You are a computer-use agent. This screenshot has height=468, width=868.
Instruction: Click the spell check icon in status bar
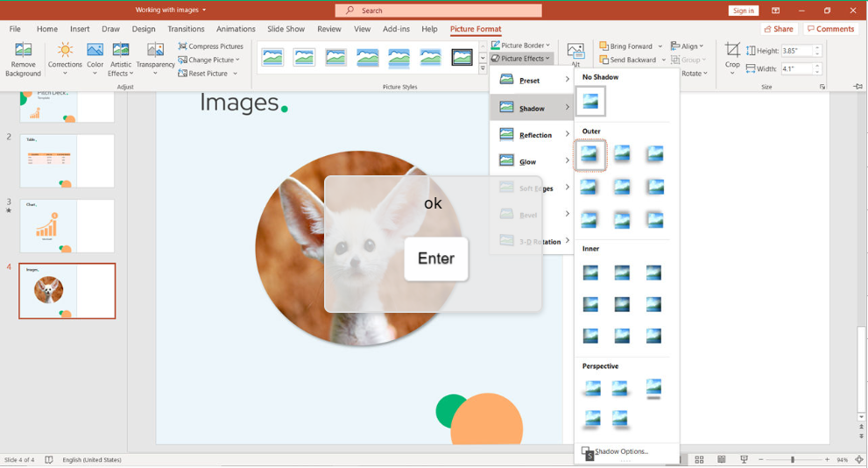pyautogui.click(x=49, y=460)
